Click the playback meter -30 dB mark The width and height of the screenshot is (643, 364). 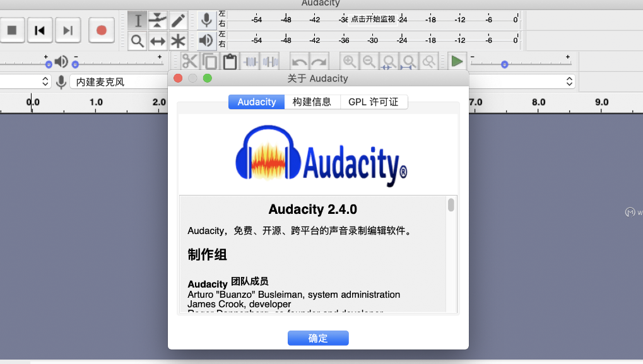pos(373,40)
